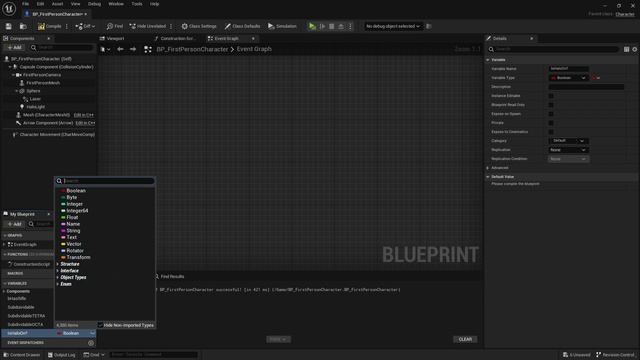640x360 pixels.
Task: Switch to the Construction Script tab
Action: pos(175,38)
